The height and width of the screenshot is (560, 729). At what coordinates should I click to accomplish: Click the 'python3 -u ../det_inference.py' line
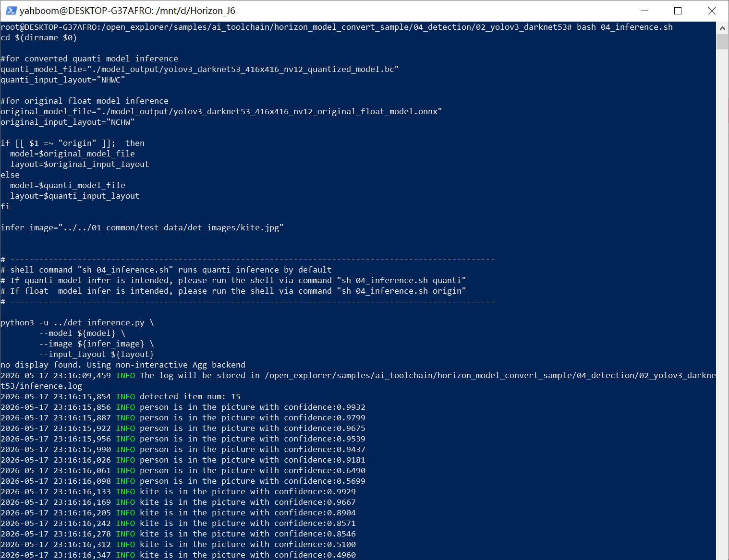click(x=77, y=322)
